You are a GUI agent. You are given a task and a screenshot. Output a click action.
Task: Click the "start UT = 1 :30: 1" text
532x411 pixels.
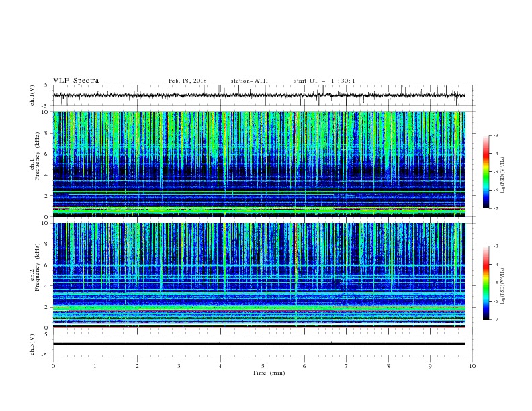pyautogui.click(x=324, y=81)
